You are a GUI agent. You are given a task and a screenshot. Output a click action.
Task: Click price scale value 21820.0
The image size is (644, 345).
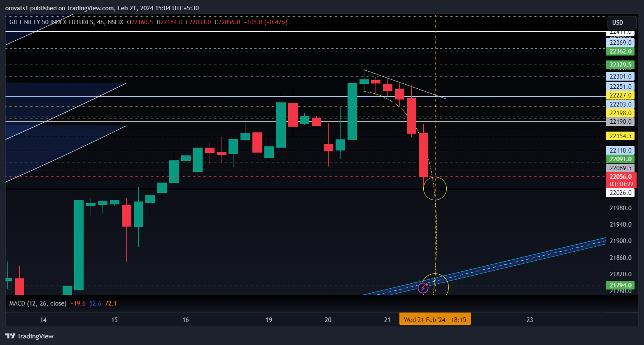pos(621,274)
